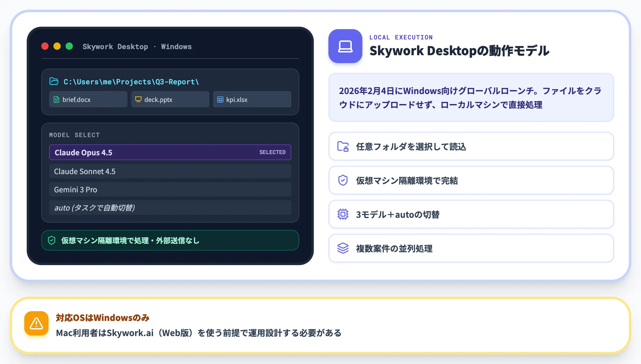
Task: Click the SELECTED badge on Claude Opus
Action: pos(273,152)
